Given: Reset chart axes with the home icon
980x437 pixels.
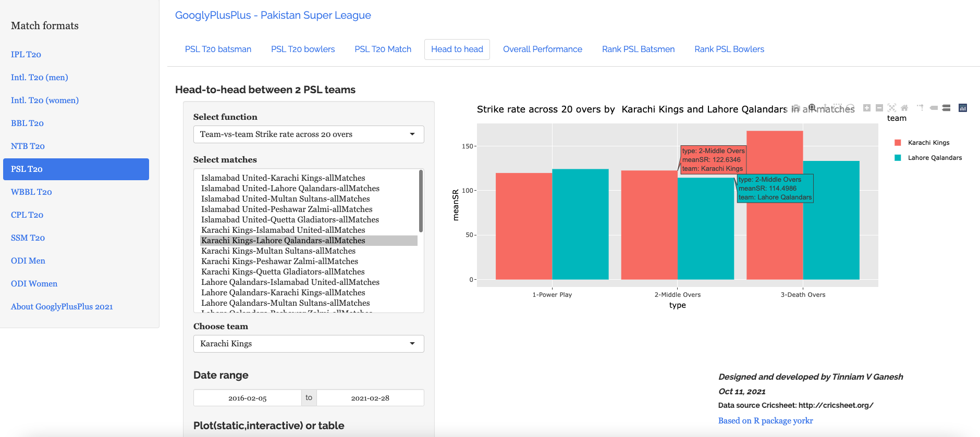Looking at the screenshot, I should click(904, 108).
